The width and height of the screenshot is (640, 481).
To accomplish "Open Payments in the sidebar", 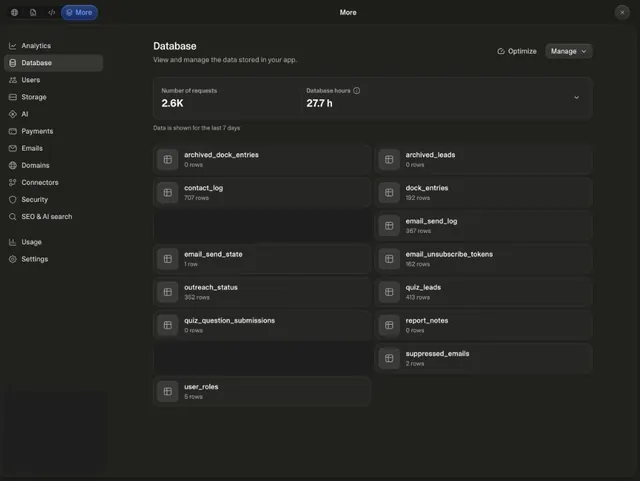I will [53, 131].
